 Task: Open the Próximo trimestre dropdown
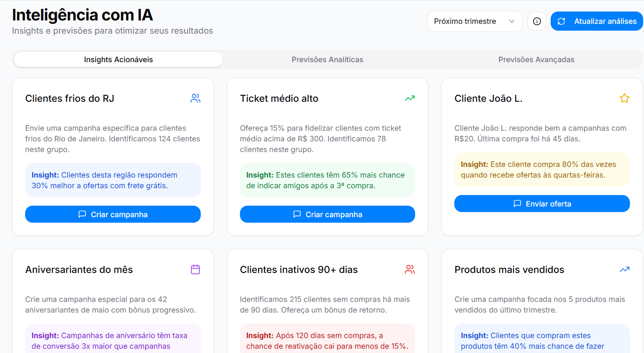point(474,21)
